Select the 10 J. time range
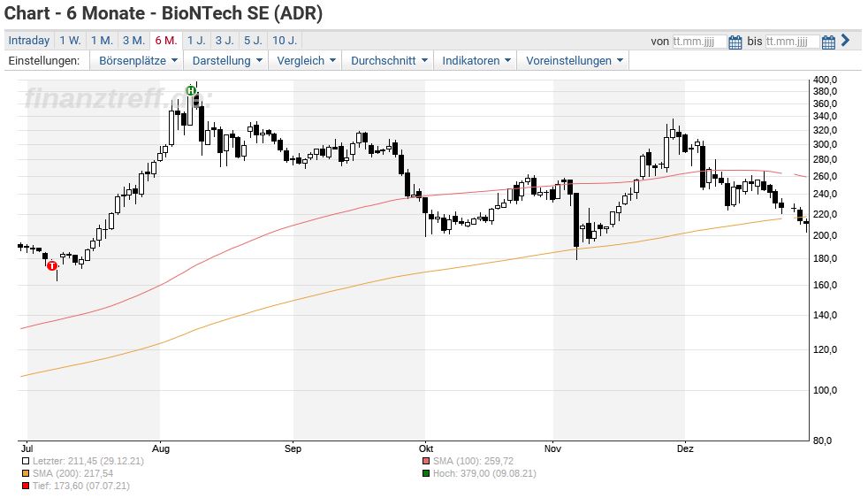This screenshot has width=868, height=498. tap(285, 41)
